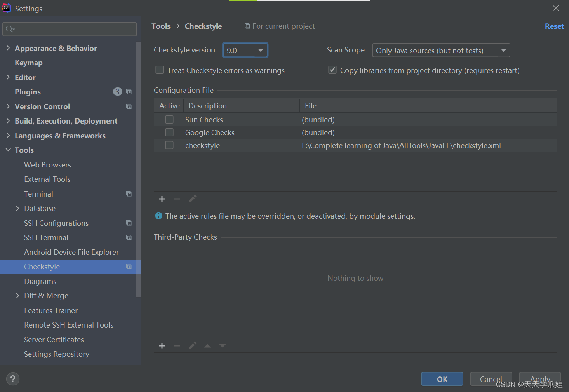Open Web Browsers settings

click(x=47, y=165)
